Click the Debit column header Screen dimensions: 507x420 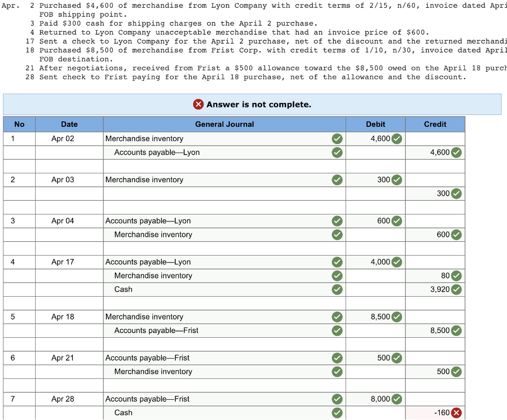point(375,124)
